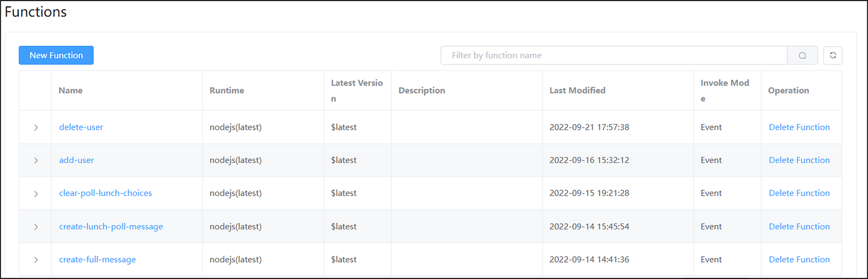Open the create-lunch-poll-message function
The image size is (868, 279).
pos(111,226)
